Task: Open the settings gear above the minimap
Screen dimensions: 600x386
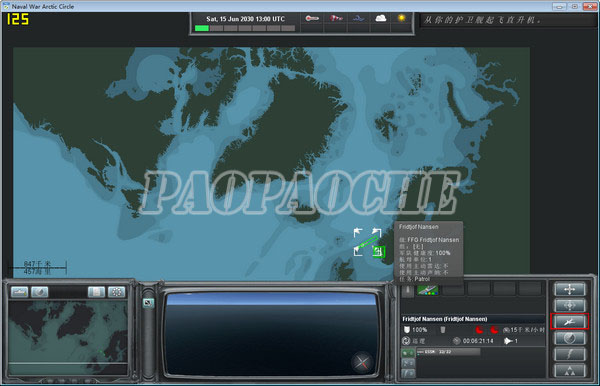Action: click(116, 292)
